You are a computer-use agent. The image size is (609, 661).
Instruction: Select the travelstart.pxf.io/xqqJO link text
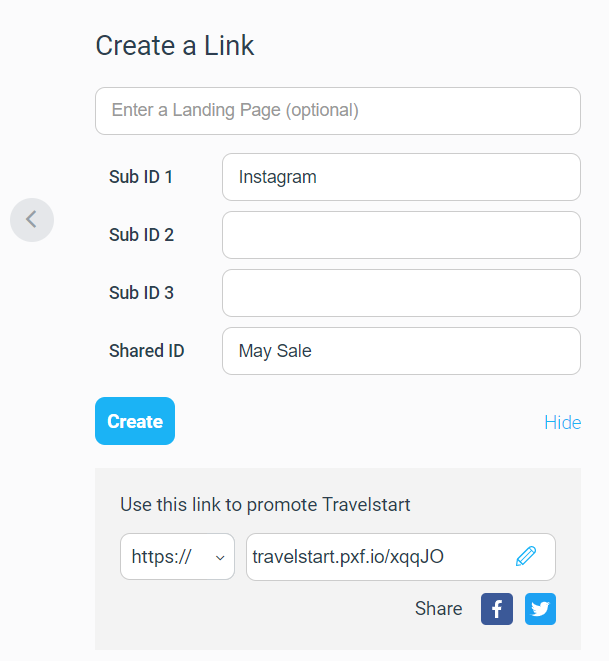tap(348, 556)
